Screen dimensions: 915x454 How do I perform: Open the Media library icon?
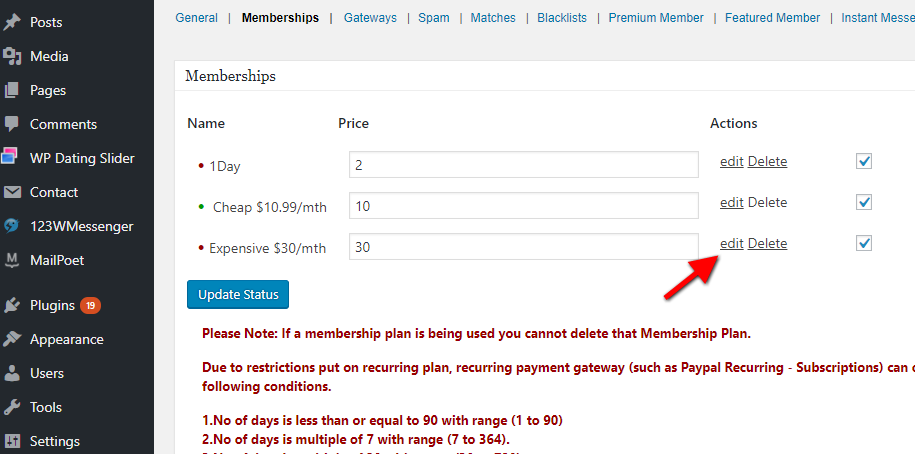click(x=12, y=56)
